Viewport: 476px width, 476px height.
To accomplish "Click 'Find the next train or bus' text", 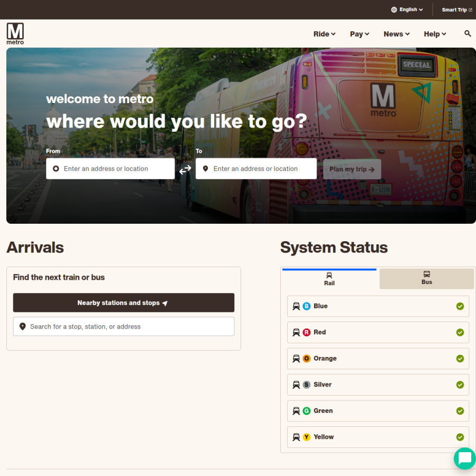I will coord(59,277).
